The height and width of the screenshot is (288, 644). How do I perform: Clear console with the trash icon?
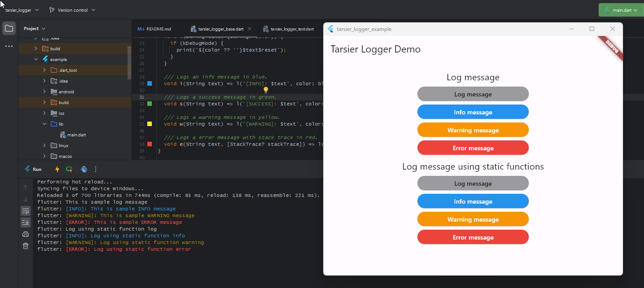click(26, 246)
